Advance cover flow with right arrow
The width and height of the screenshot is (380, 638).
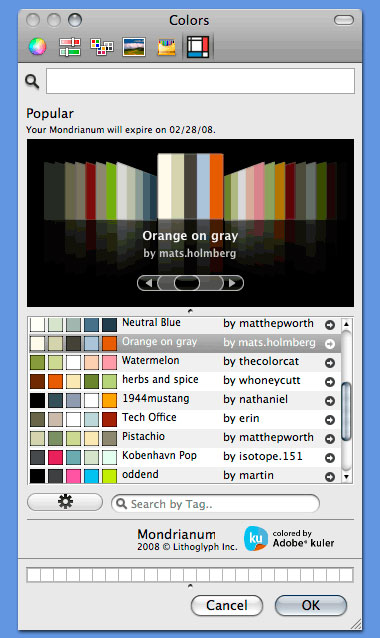(232, 283)
